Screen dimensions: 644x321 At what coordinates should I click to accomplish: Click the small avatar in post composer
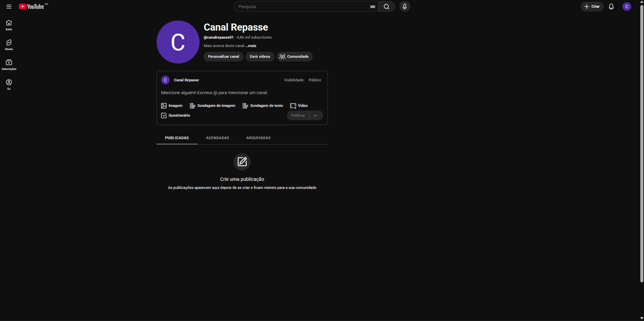click(x=165, y=80)
